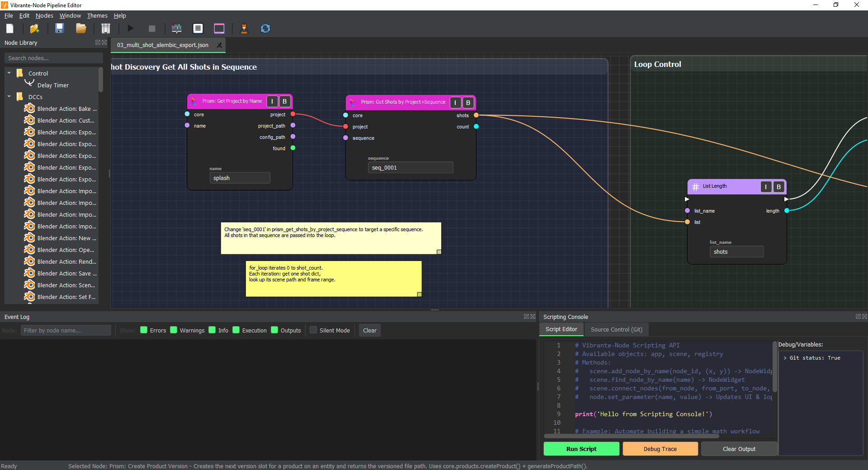Select the 03_multi_shot_alembic_export.json tab
Viewport: 868px width, 470px height.
(163, 45)
